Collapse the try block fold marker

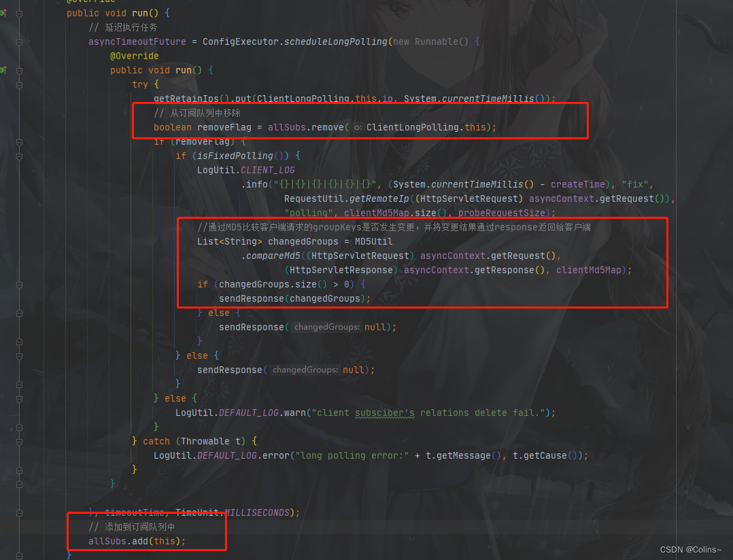[x=19, y=85]
